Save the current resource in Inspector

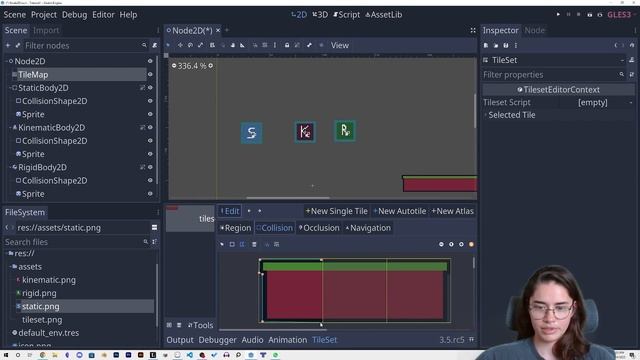pos(506,45)
